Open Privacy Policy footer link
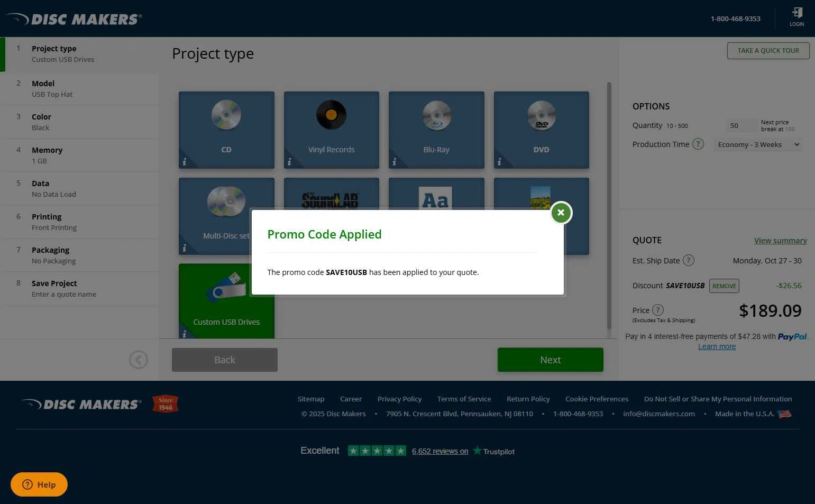 coord(400,399)
